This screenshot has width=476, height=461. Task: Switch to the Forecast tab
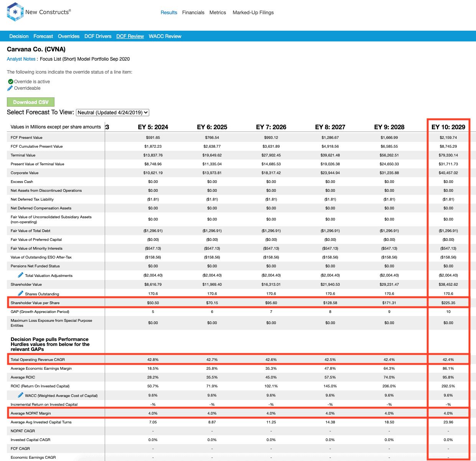click(x=43, y=36)
